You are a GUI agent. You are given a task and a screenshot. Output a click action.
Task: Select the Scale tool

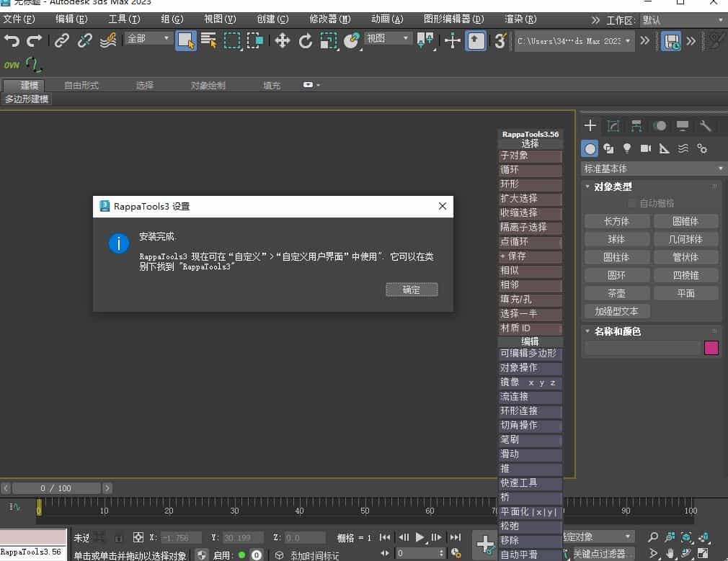click(328, 41)
